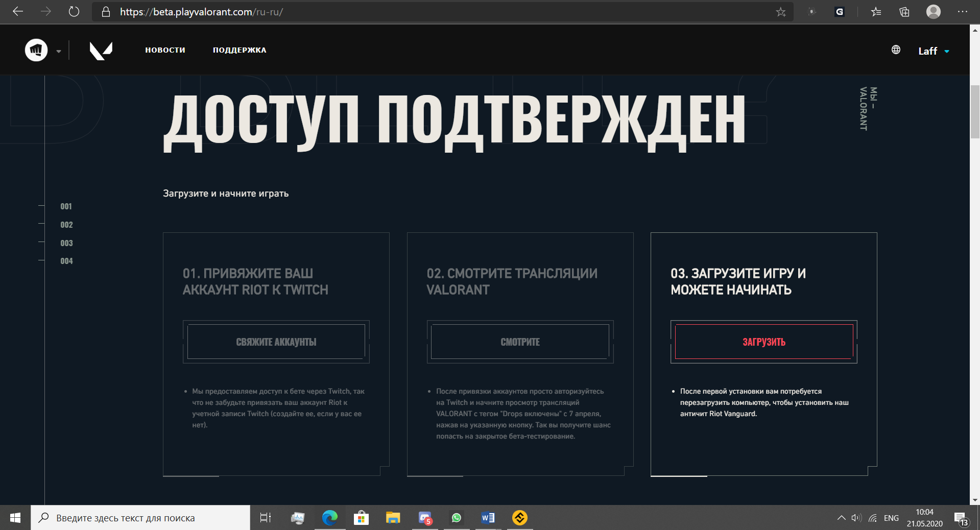The height and width of the screenshot is (530, 980).
Task: Click the scrollbar up arrow
Action: point(975,30)
